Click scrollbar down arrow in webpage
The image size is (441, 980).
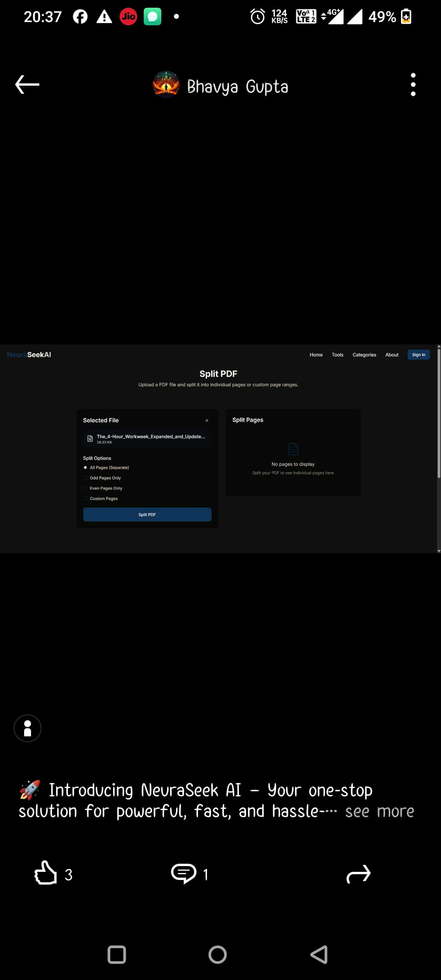[439, 551]
